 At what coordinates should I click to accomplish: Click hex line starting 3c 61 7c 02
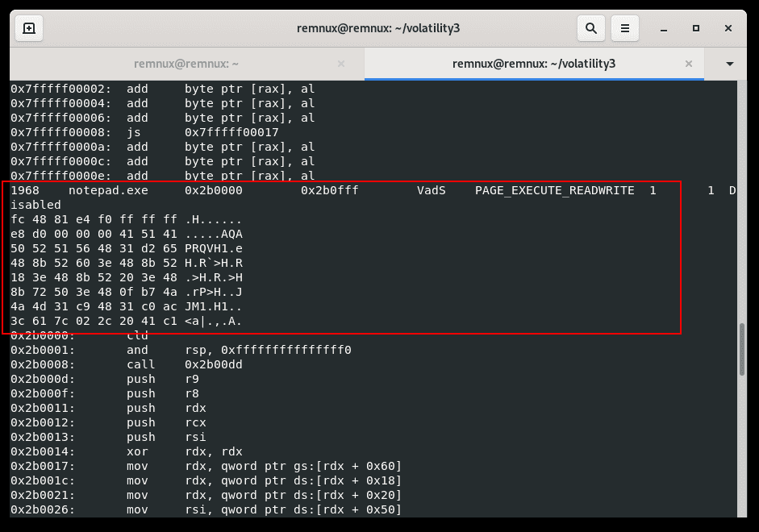point(127,321)
